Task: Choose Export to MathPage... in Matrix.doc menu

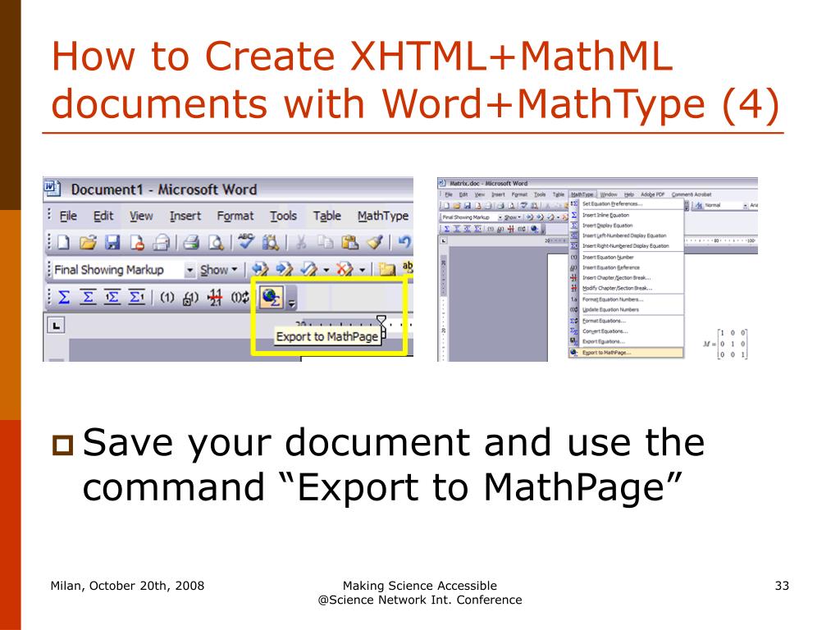Action: point(626,353)
